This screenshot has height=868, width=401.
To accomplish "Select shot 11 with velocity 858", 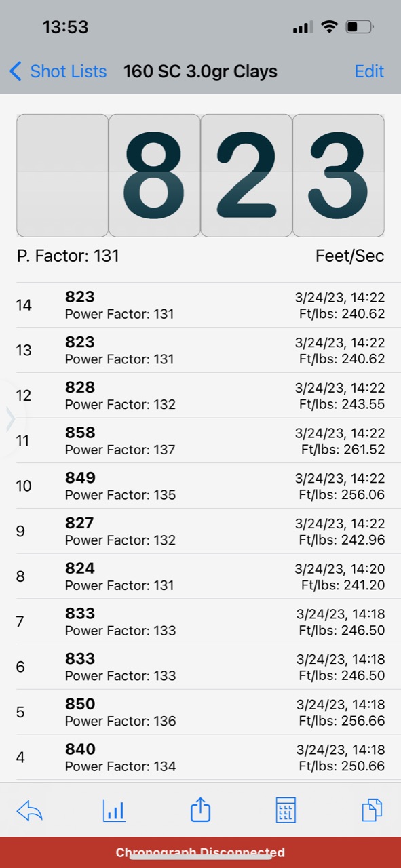I will (200, 441).
